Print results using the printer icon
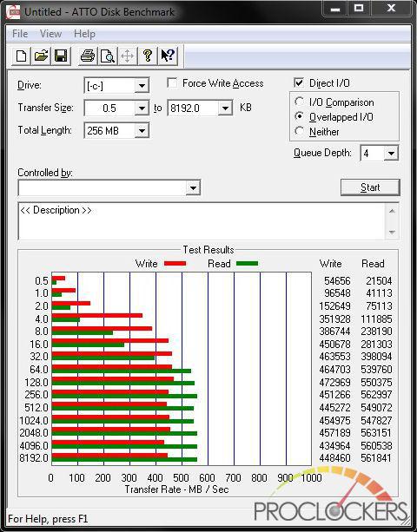Viewport: 417px width, 532px height. [x=88, y=56]
